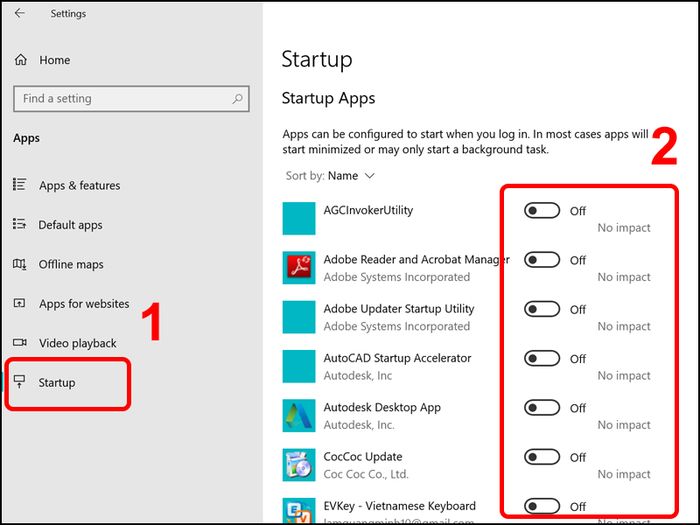Click the AutoCAD Startup Accelerator icon
700x525 pixels.
coord(299,366)
